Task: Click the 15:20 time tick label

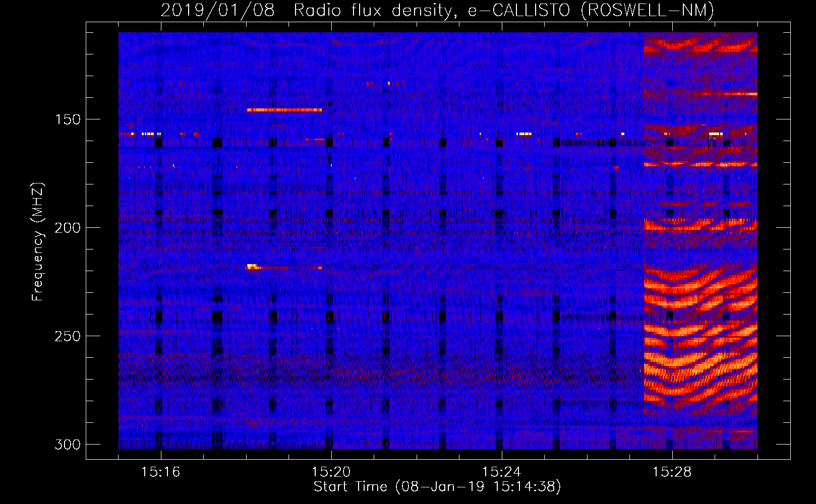Action: [x=331, y=472]
